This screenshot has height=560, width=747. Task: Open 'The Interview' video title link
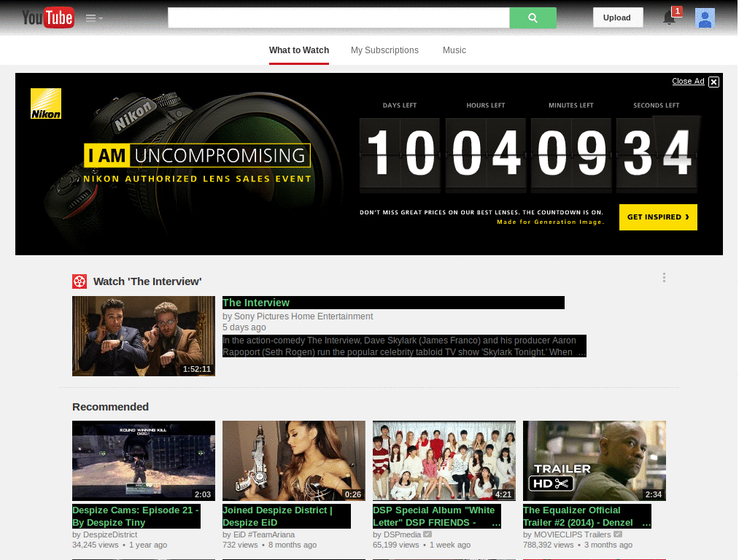click(x=256, y=303)
